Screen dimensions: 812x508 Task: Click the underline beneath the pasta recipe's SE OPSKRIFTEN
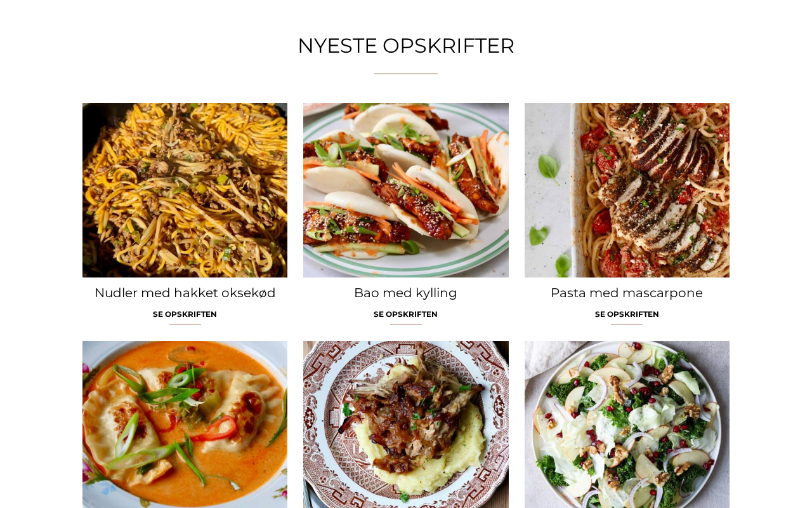[x=627, y=324]
